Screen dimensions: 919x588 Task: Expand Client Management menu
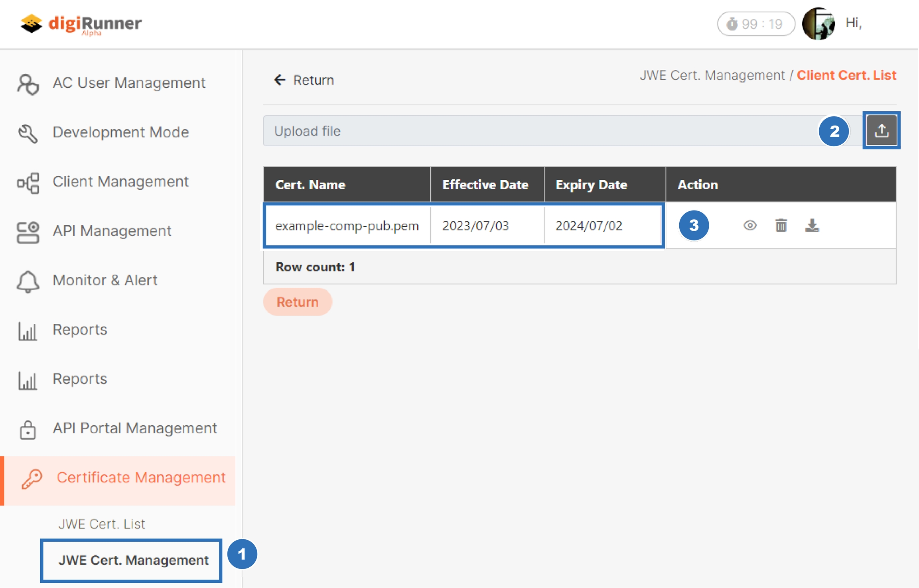[x=120, y=182]
